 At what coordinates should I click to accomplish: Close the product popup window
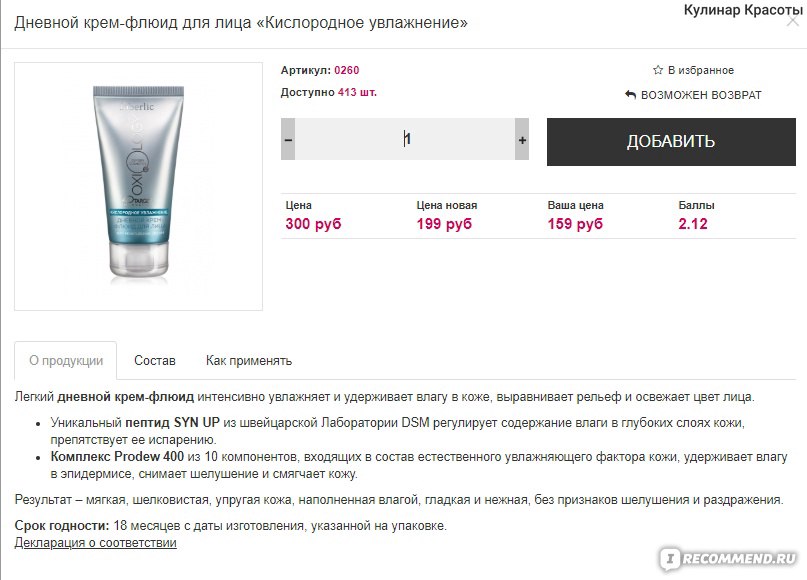click(793, 21)
